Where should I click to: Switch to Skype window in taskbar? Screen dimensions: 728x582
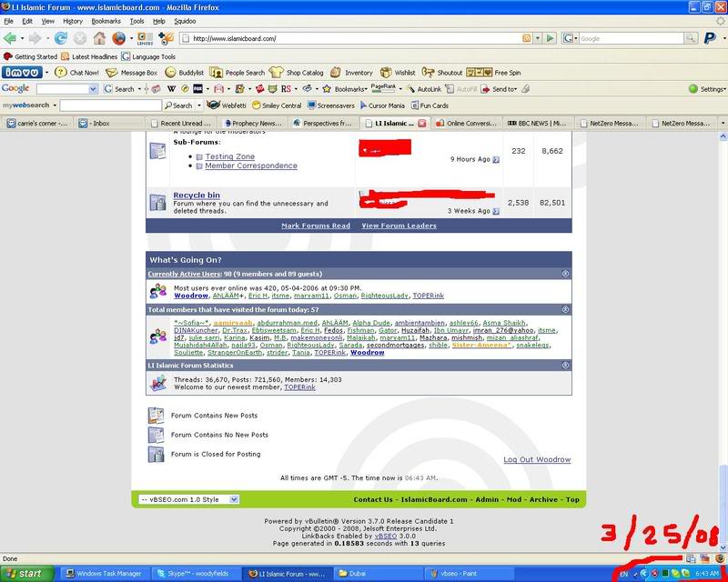[195, 574]
